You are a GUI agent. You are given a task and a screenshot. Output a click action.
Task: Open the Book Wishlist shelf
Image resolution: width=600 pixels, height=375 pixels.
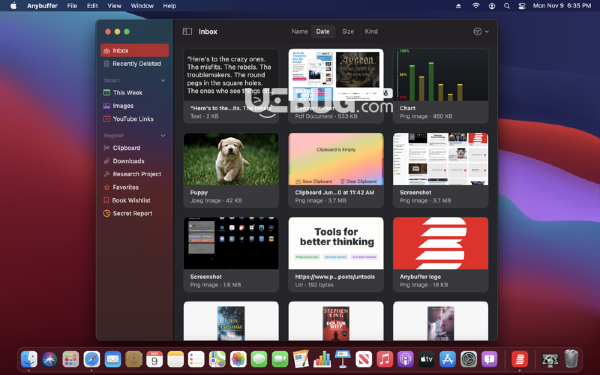tap(134, 200)
